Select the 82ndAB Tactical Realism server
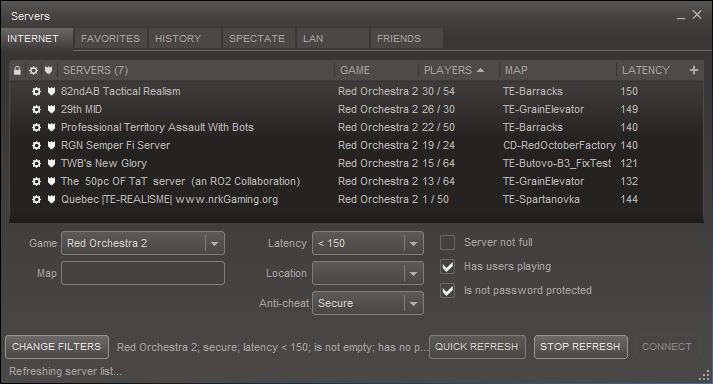Screen dimensions: 713x384 click(x=356, y=91)
